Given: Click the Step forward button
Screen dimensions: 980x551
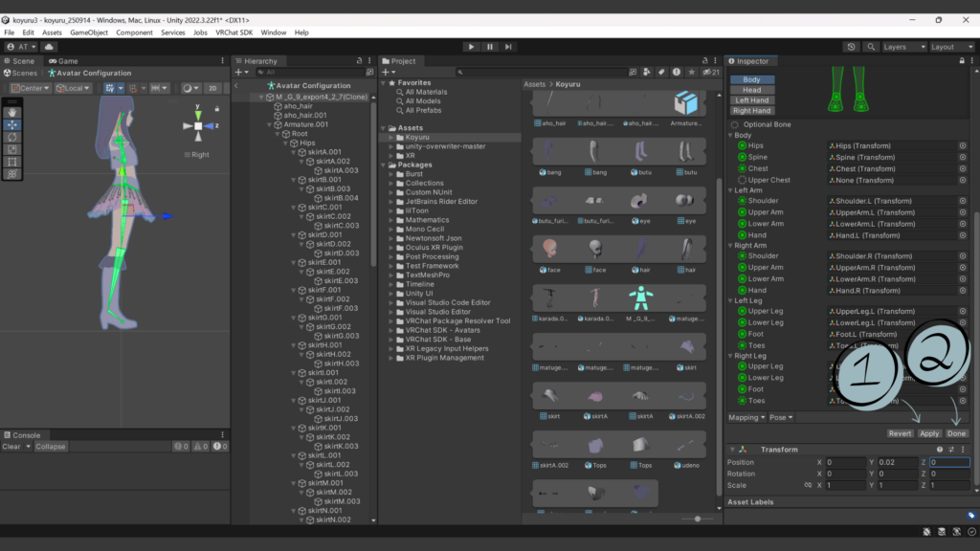Looking at the screenshot, I should tap(508, 47).
